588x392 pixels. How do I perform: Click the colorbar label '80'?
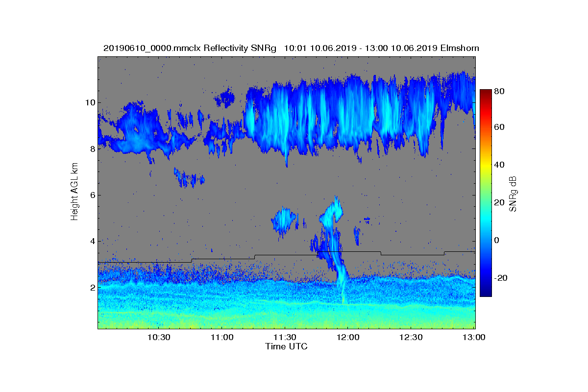(x=500, y=91)
